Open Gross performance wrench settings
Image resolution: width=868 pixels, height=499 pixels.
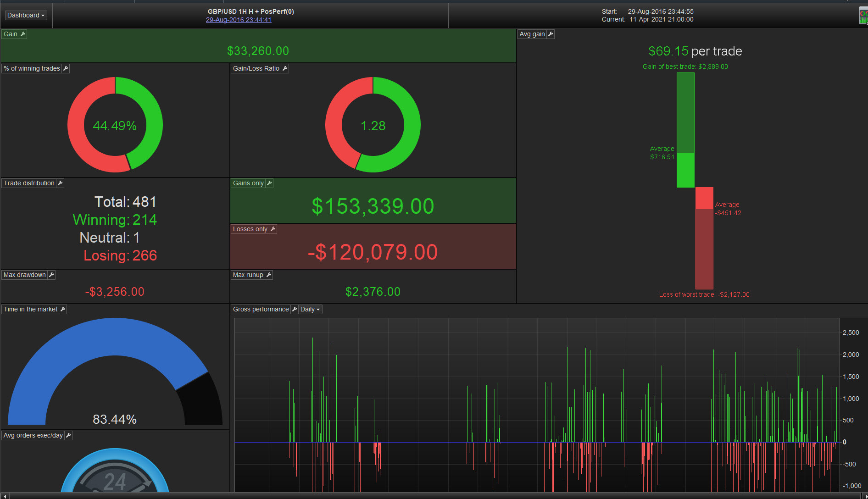coord(295,309)
